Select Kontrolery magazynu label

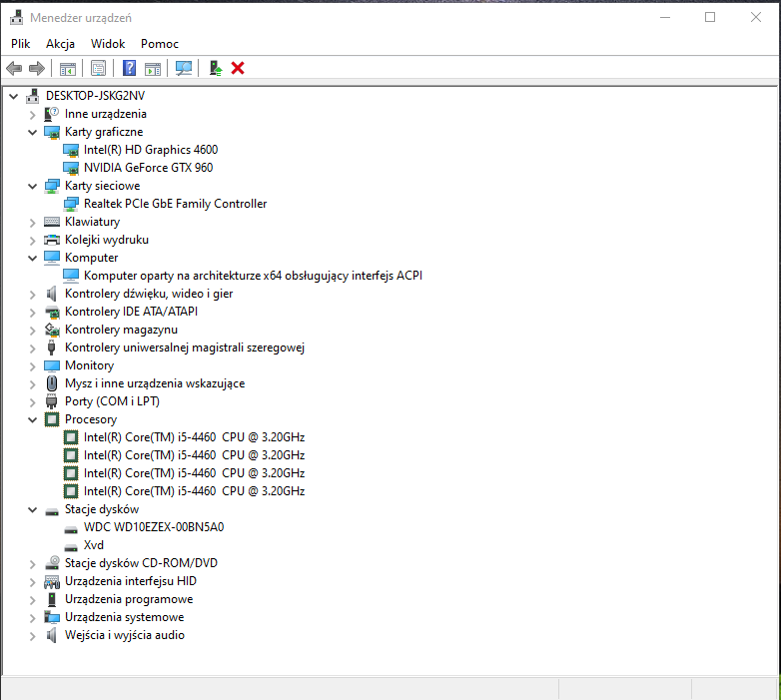121,330
